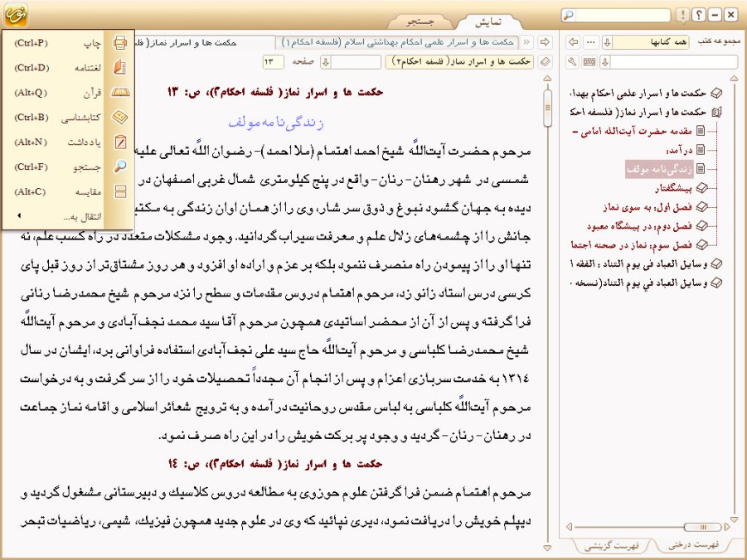This screenshot has height=560, width=747.
Task: Click into the book filter text field
Action: (674, 61)
